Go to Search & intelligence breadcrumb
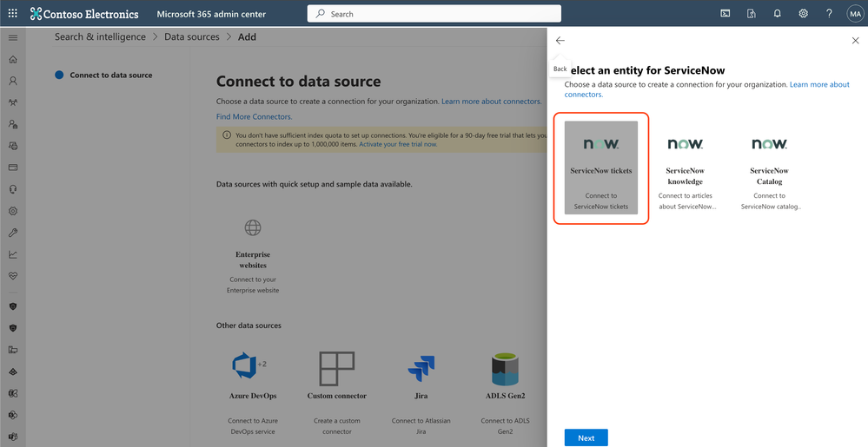Screen dimensions: 868x447 tap(100, 37)
